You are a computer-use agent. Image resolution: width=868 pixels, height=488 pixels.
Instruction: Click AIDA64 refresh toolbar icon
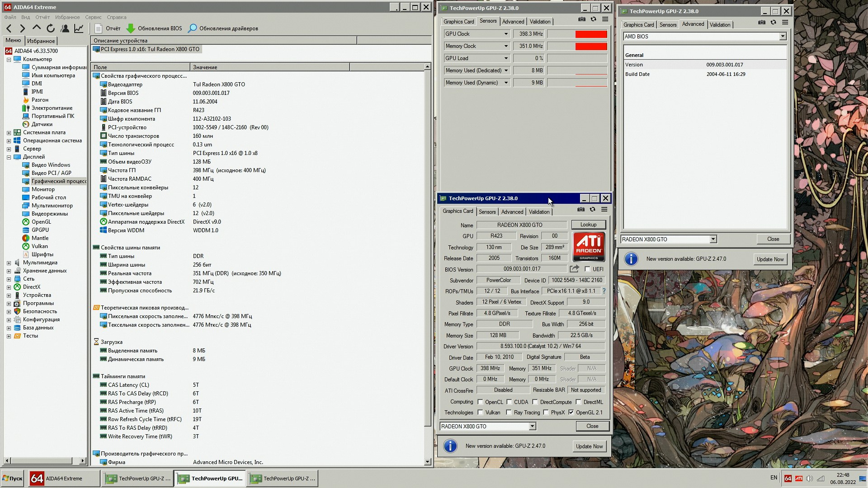[51, 28]
